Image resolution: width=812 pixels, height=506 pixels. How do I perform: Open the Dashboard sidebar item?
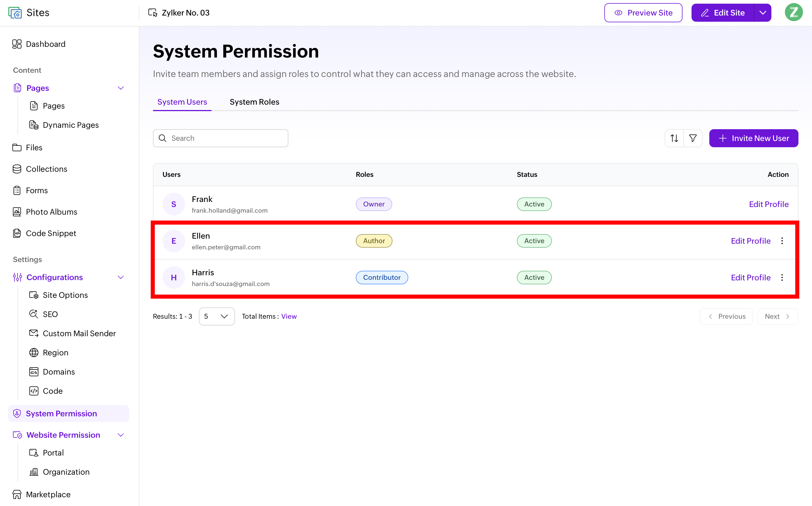[39, 44]
